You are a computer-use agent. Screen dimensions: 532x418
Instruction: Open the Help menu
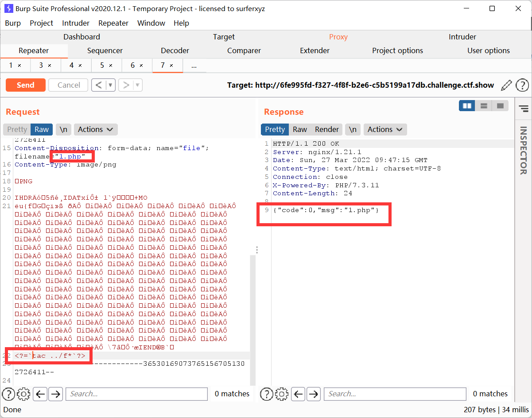182,23
